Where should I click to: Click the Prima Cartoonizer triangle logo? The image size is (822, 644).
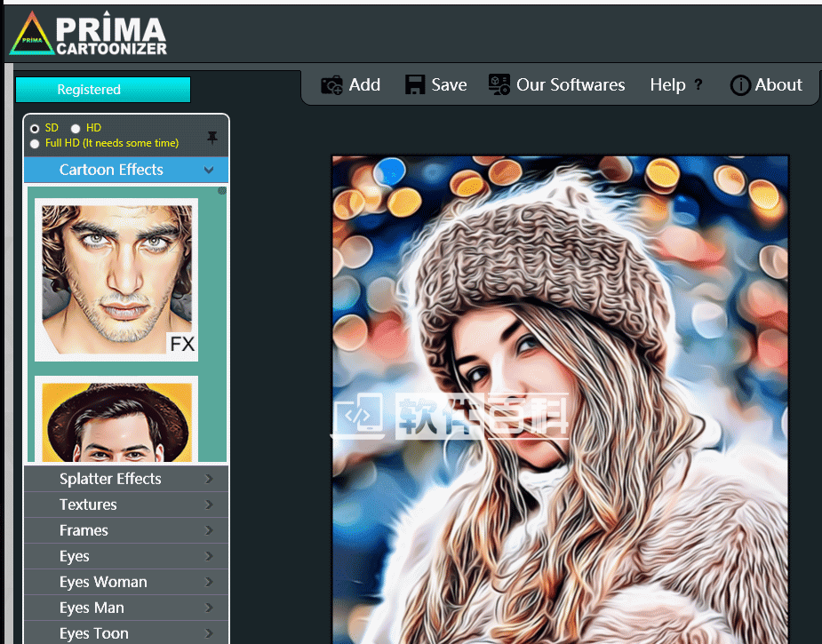[x=32, y=35]
